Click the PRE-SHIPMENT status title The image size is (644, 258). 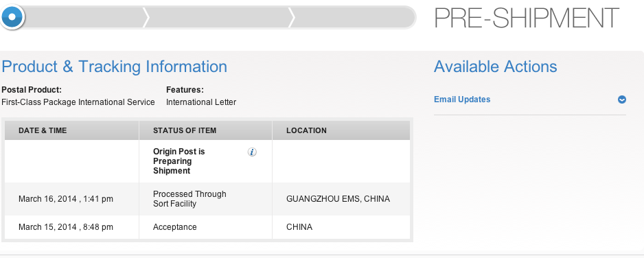pyautogui.click(x=526, y=18)
